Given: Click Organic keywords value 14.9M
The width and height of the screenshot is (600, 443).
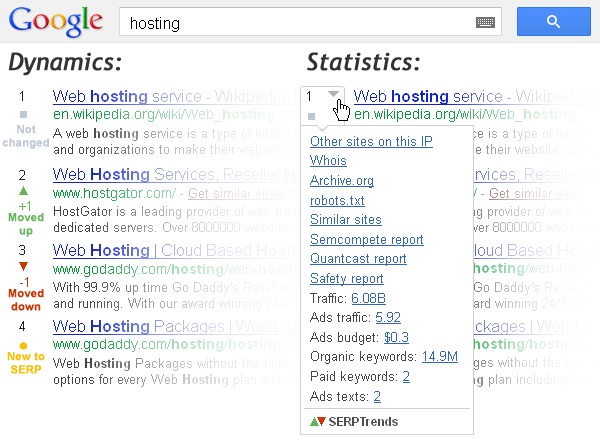Looking at the screenshot, I should (440, 357).
